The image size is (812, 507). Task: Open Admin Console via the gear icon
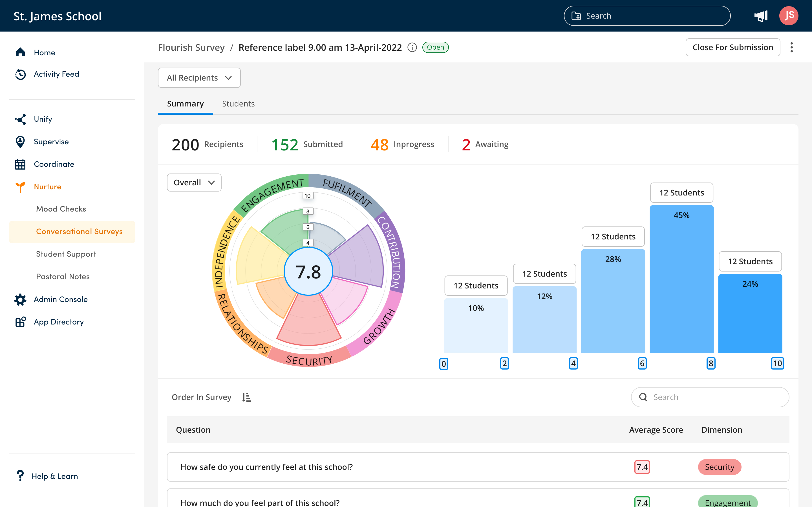20,299
